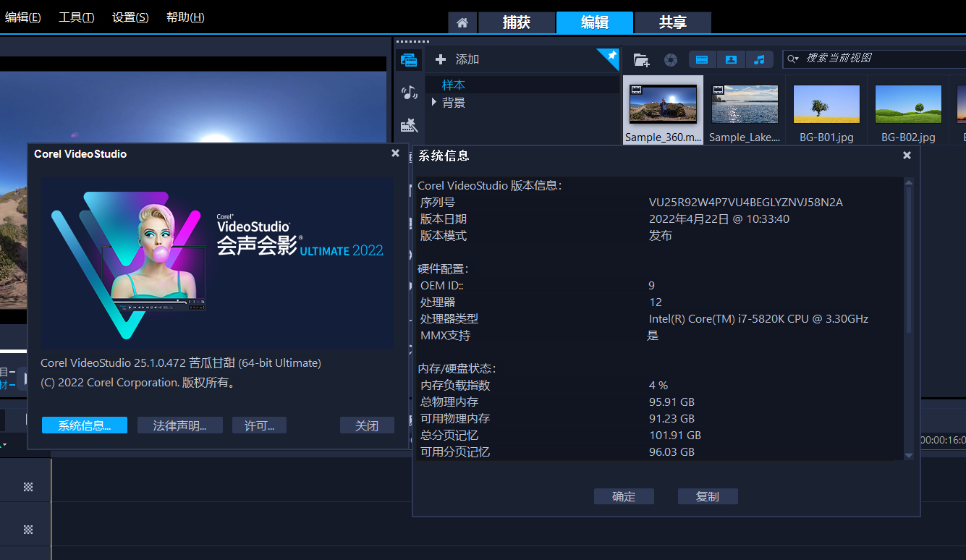Switch to the 编辑 workspace tab
Viewport: 966px width, 560px height.
point(595,22)
